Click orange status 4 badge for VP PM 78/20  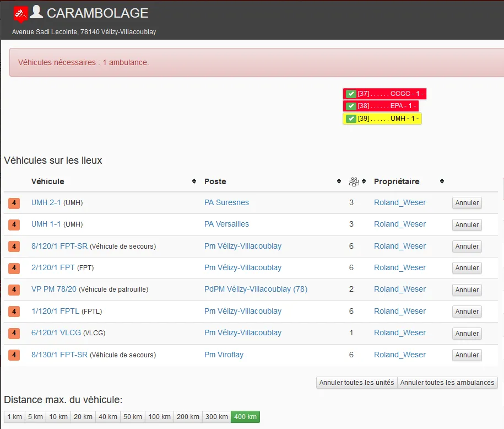(x=14, y=289)
